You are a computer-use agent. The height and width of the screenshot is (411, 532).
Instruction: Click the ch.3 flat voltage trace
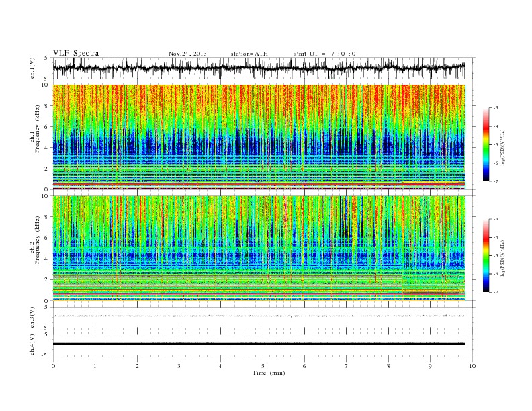[259, 316]
